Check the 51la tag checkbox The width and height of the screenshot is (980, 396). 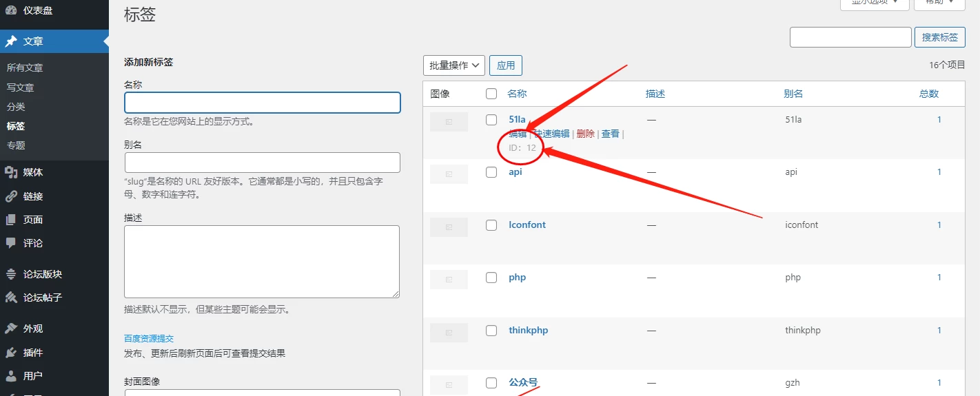491,120
